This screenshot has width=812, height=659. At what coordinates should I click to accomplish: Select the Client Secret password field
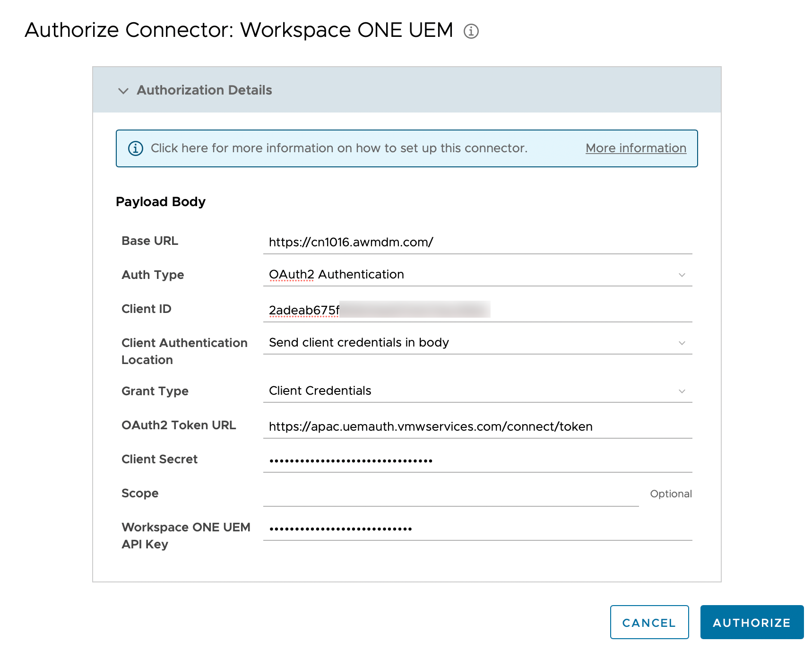(477, 460)
